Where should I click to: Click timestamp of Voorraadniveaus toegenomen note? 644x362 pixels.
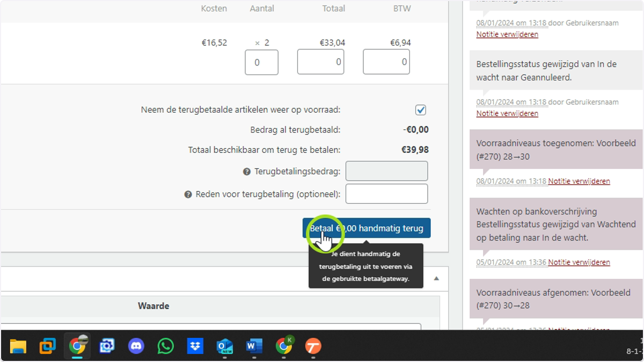(x=511, y=181)
